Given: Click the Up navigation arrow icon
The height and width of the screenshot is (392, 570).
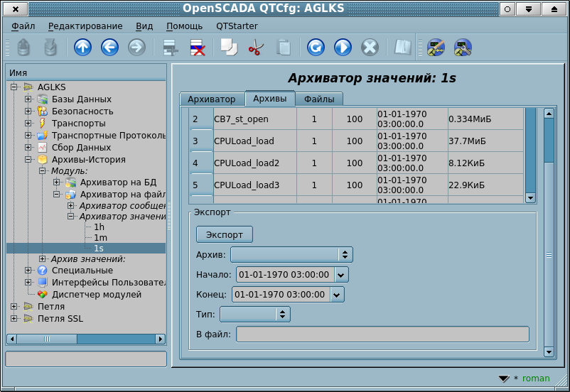Looking at the screenshot, I should coord(83,48).
